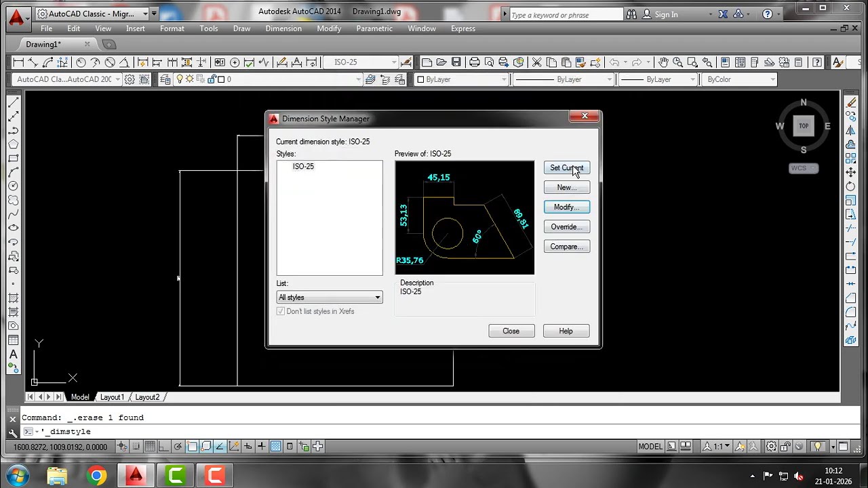Switch to the Layout2 tab
Image resolution: width=868 pixels, height=488 pixels.
point(147,397)
